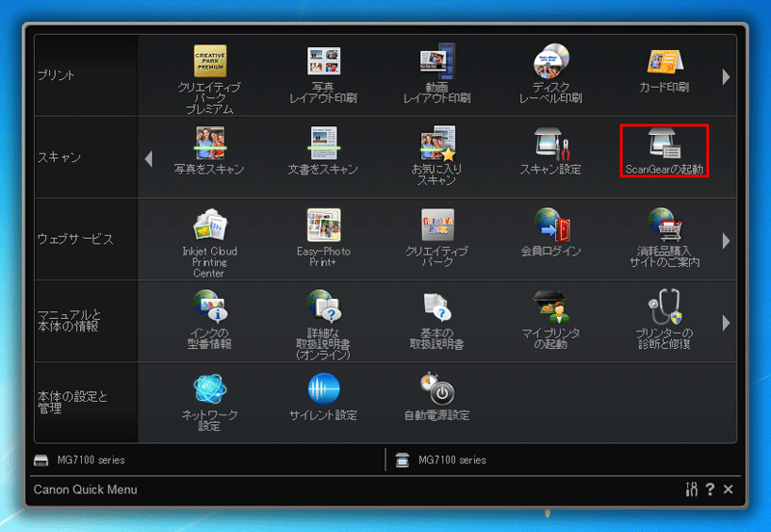Click the printer device icon in status bar
The image size is (771, 532).
(x=41, y=461)
